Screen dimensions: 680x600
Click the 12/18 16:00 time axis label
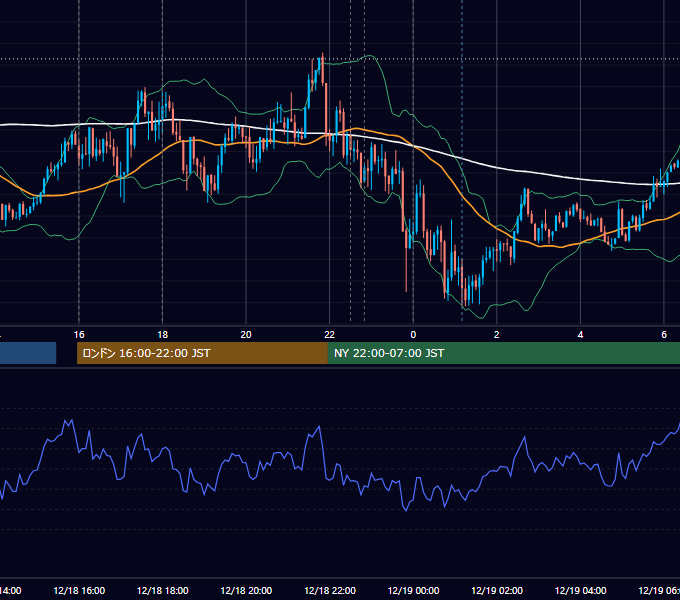tap(79, 590)
